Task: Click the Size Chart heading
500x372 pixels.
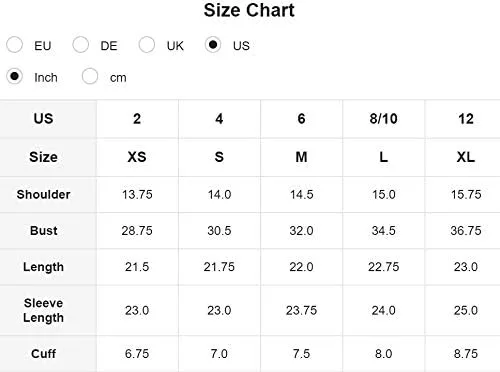Action: point(249,10)
